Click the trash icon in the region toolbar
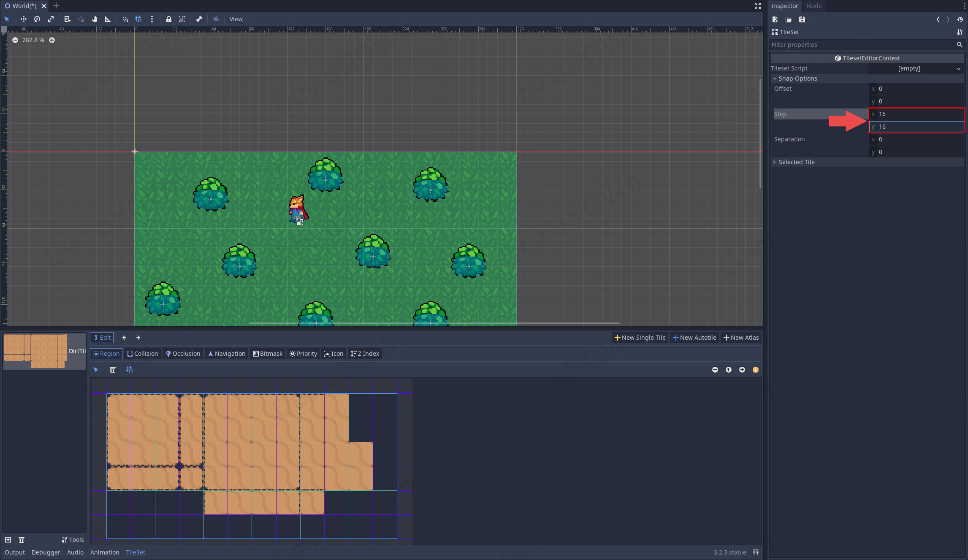 [112, 370]
